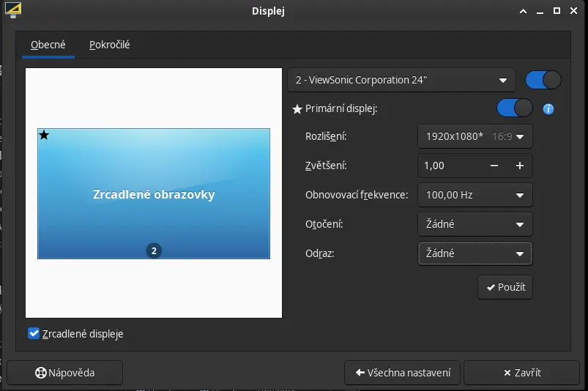Click the display settings icon in the title bar
Screen dimensions: 588x391
[x=13, y=10]
